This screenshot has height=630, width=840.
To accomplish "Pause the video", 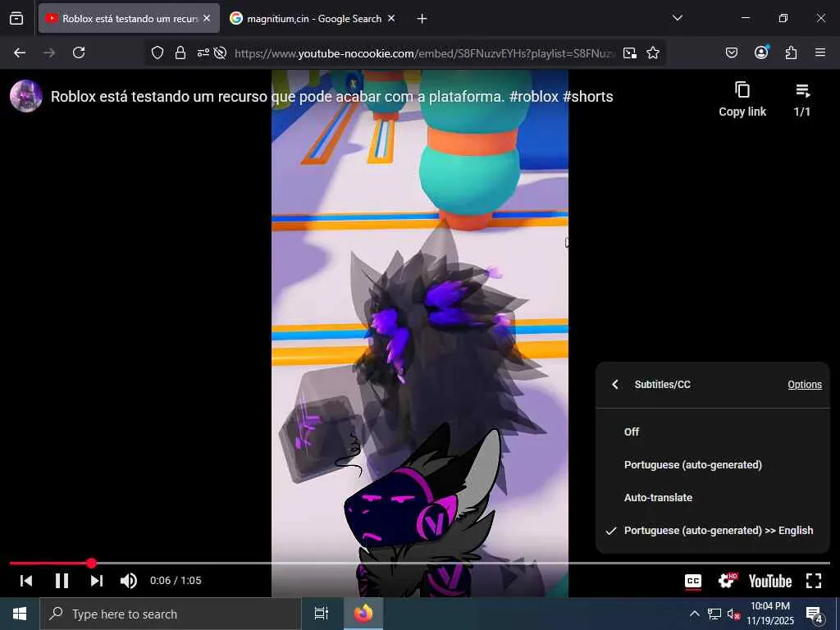I will pyautogui.click(x=62, y=581).
